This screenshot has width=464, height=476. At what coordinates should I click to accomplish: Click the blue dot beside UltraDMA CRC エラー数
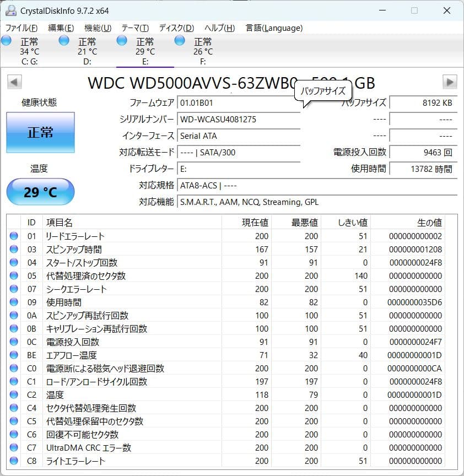click(13, 448)
